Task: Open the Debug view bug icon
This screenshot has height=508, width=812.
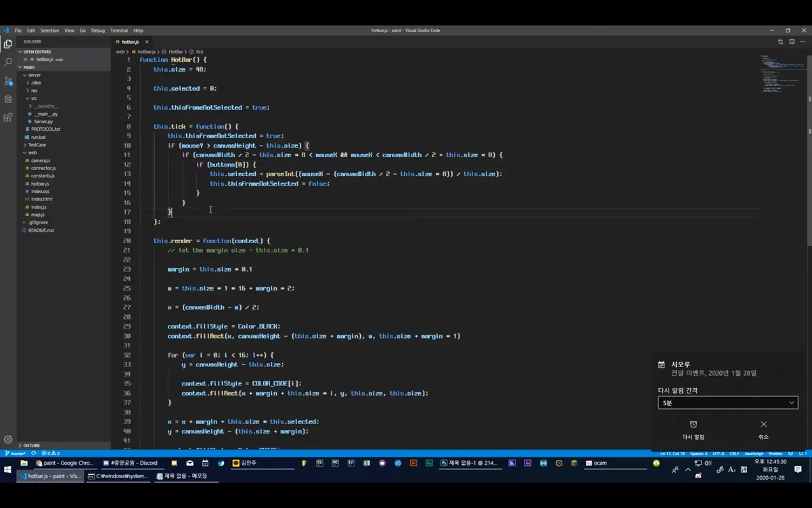Action: point(8,99)
